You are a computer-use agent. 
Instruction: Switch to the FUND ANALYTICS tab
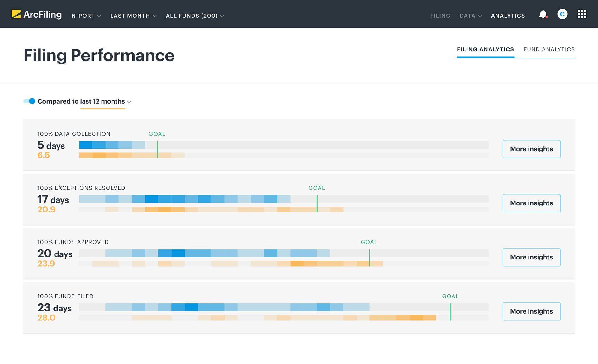click(549, 49)
